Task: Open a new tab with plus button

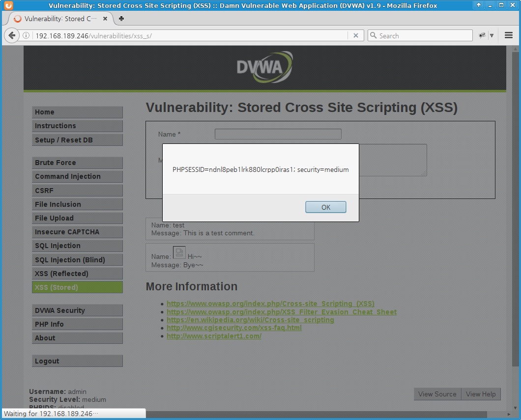Action: [x=121, y=19]
